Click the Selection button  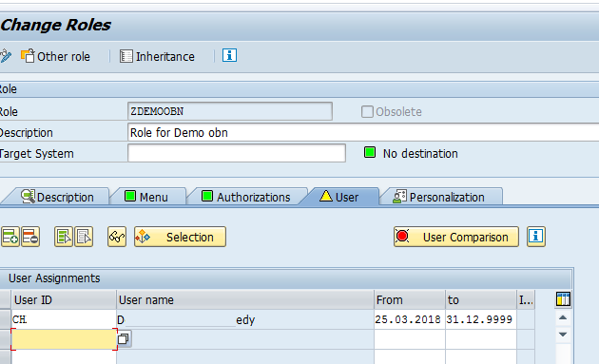pos(180,237)
